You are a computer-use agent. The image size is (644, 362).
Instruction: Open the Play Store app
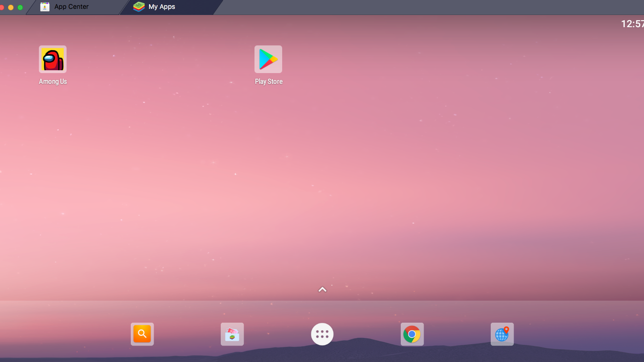point(268,59)
